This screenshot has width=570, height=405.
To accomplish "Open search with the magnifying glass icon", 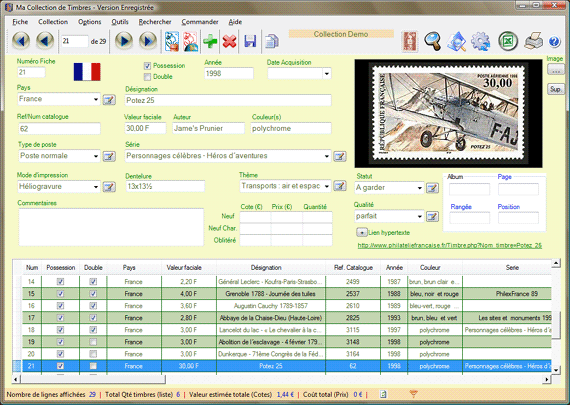I will pos(433,41).
